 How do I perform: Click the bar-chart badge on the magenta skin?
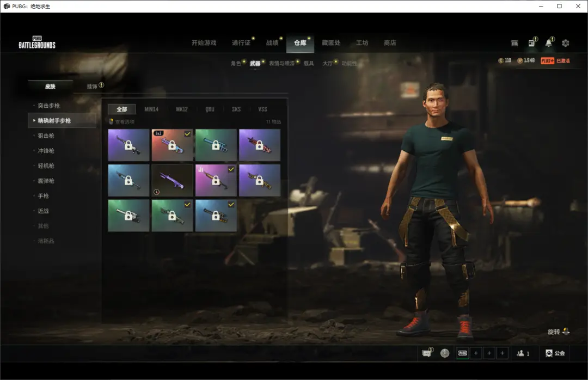(200, 169)
